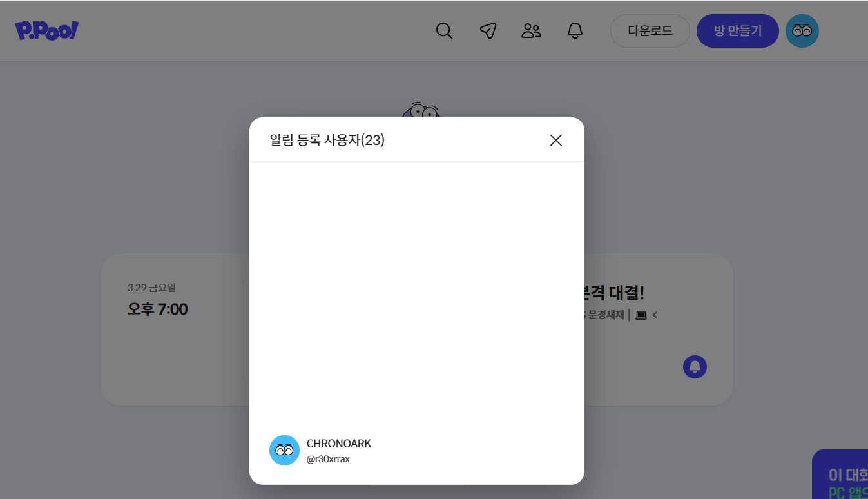Close the 알림 등록 사용자 dialog
Viewport: 868px width, 499px height.
click(x=555, y=140)
